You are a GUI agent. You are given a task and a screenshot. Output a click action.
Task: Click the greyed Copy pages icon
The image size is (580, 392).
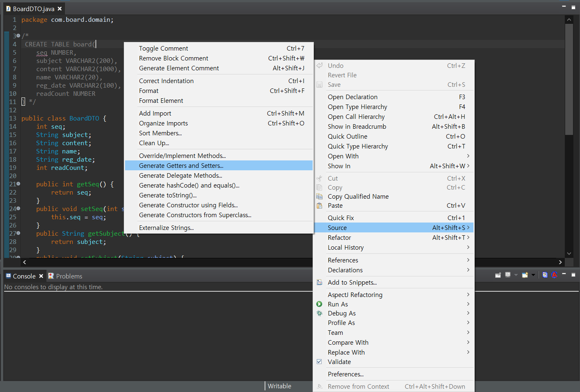click(319, 187)
